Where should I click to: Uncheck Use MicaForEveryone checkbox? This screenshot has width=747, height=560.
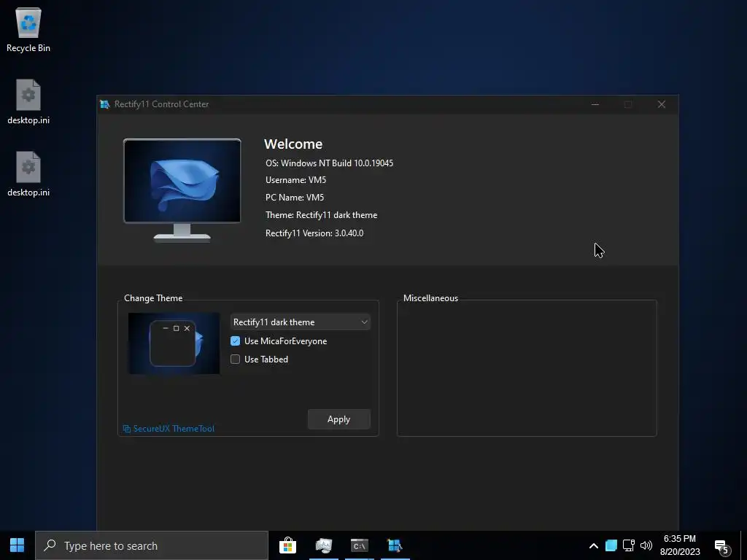(236, 341)
